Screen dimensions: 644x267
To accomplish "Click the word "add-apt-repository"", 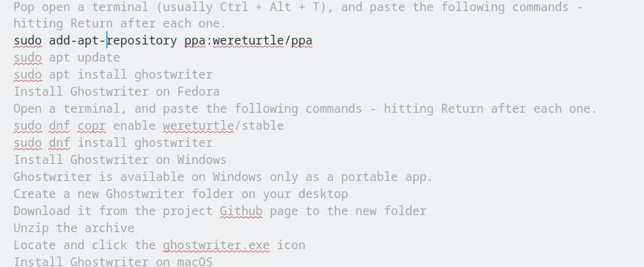I will coord(113,41).
